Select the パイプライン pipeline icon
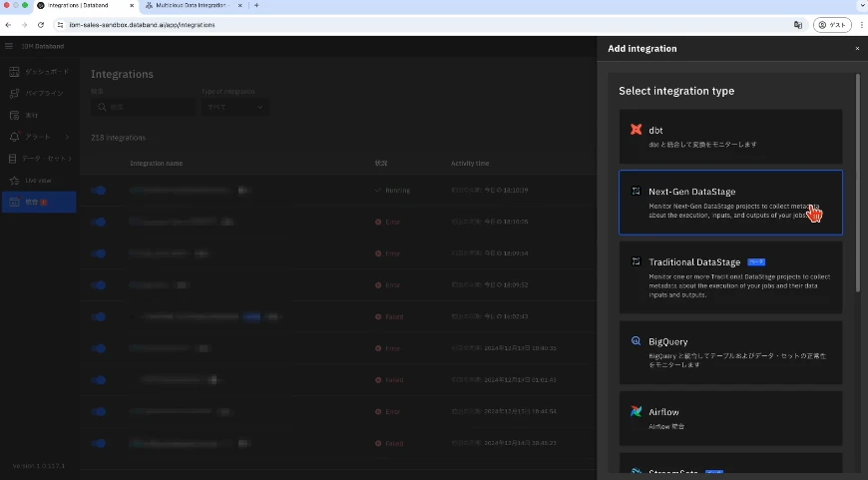 pyautogui.click(x=14, y=93)
